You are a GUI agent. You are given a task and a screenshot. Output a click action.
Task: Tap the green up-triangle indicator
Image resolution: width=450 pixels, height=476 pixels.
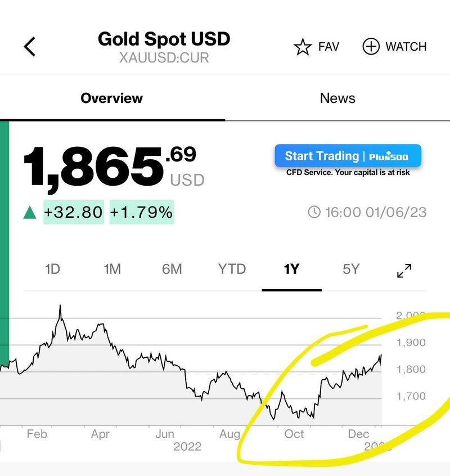[30, 212]
